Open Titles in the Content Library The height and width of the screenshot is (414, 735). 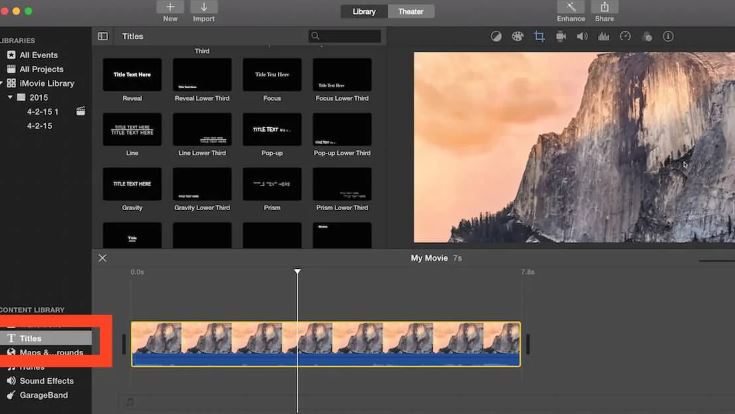(x=46, y=338)
